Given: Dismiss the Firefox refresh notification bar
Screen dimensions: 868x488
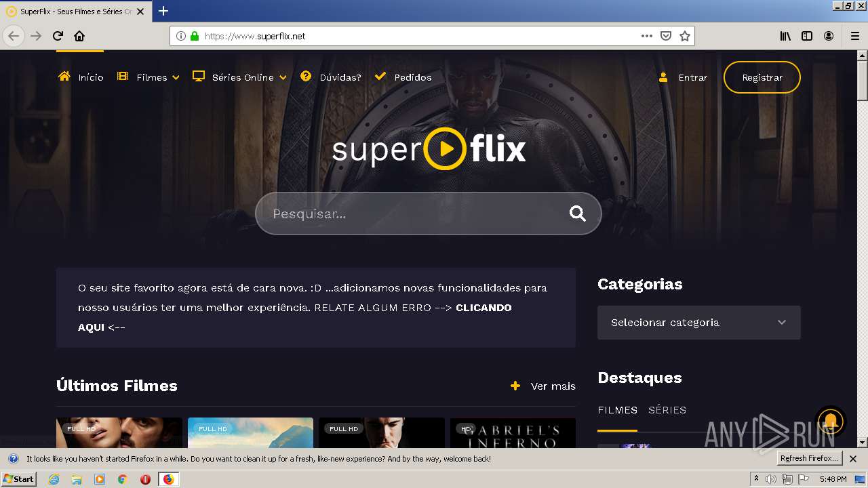Looking at the screenshot, I should click(853, 459).
